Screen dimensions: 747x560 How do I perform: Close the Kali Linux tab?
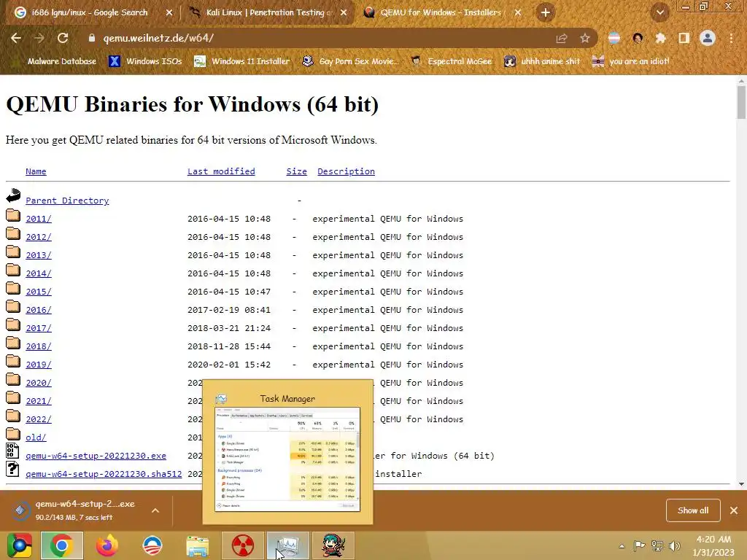[344, 13]
